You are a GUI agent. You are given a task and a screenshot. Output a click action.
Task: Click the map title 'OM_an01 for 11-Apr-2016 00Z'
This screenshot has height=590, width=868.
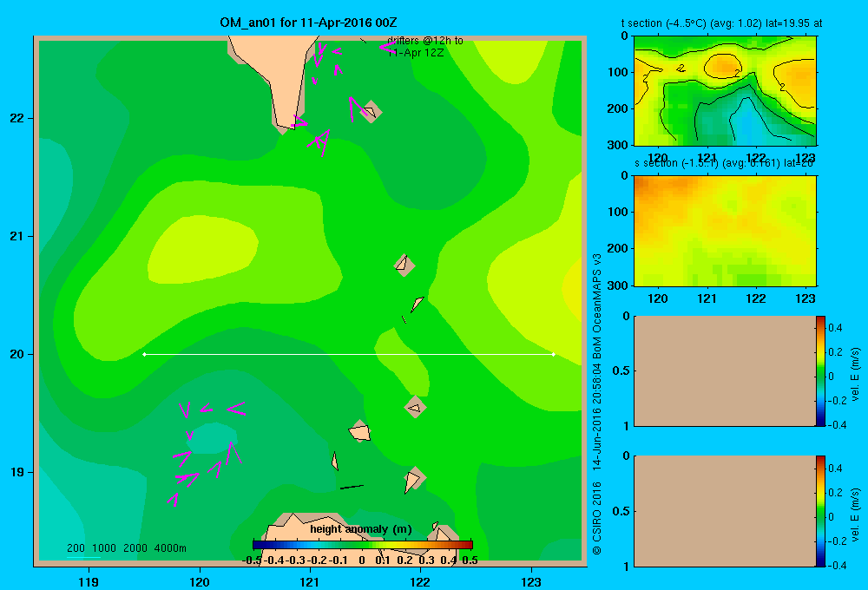308,23
